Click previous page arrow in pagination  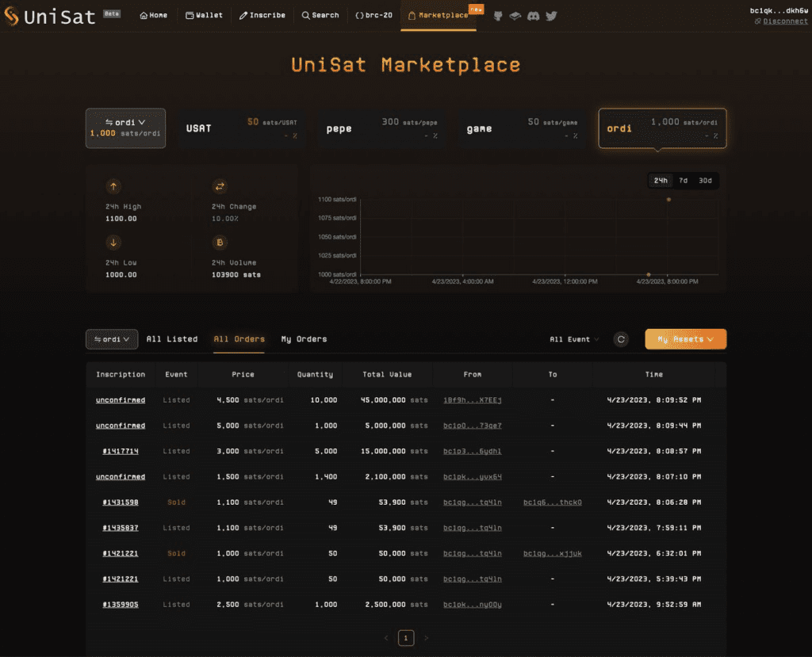(386, 638)
